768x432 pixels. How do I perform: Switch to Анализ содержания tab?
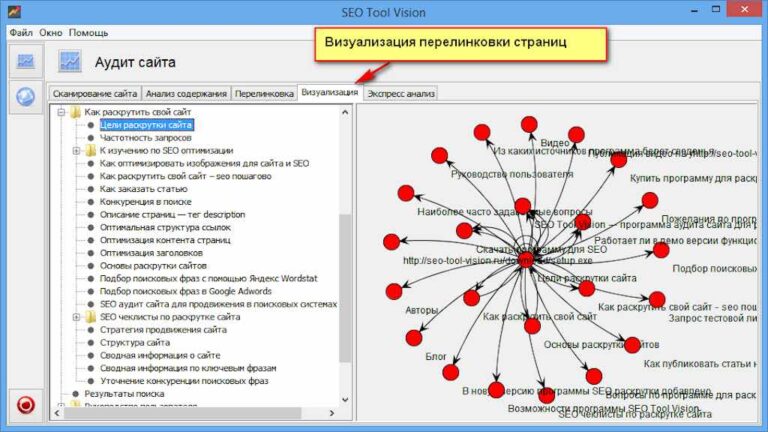[186, 94]
